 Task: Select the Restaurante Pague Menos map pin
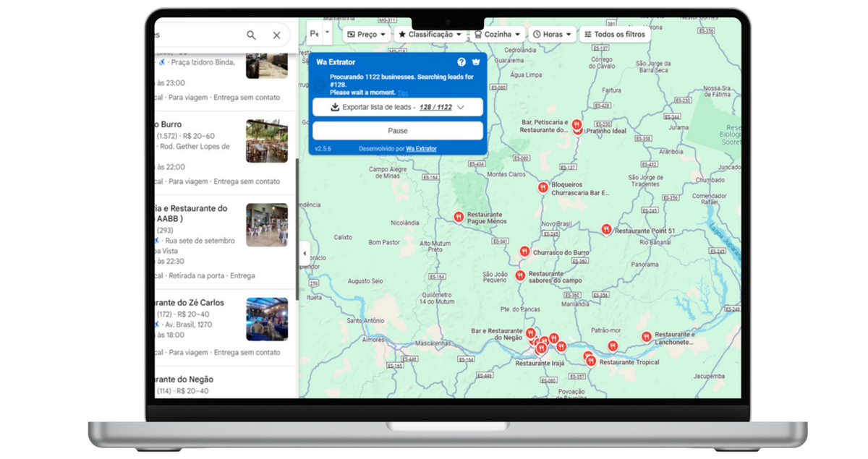click(x=458, y=216)
